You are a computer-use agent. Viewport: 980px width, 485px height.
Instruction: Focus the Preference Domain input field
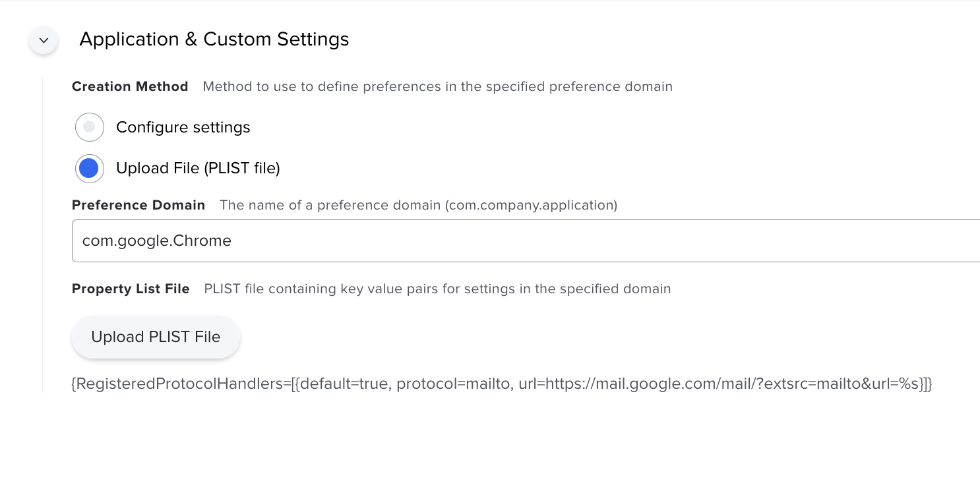pyautogui.click(x=526, y=241)
